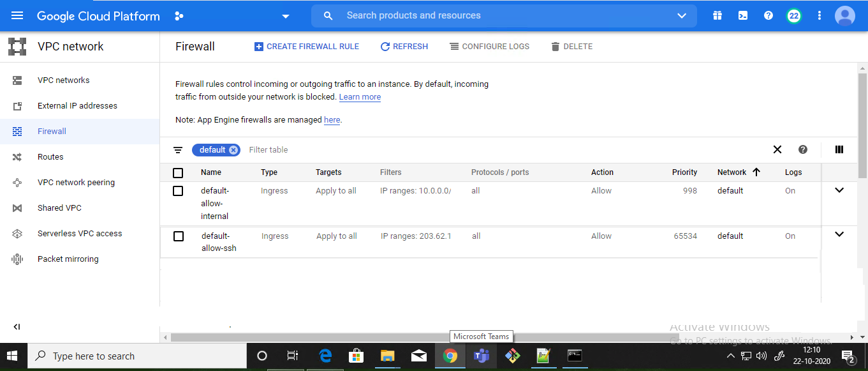Follow the App Engine firewalls 'here' link
Screen dimensions: 868x371
click(332, 120)
